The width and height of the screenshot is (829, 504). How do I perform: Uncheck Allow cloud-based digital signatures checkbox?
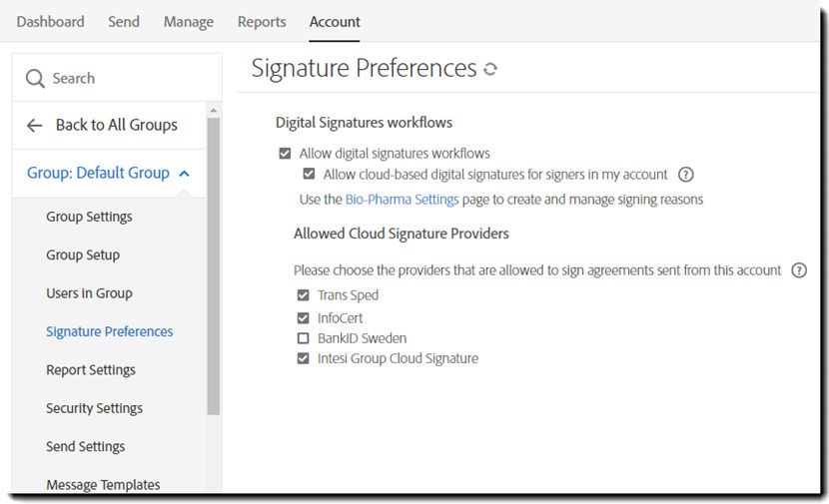(309, 174)
